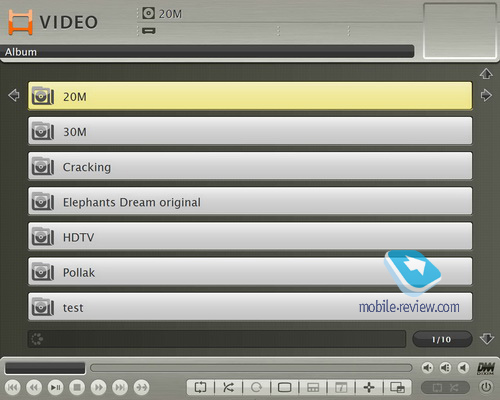Open the Elephants Dream original album
The width and height of the screenshot is (500, 400).
click(250, 201)
